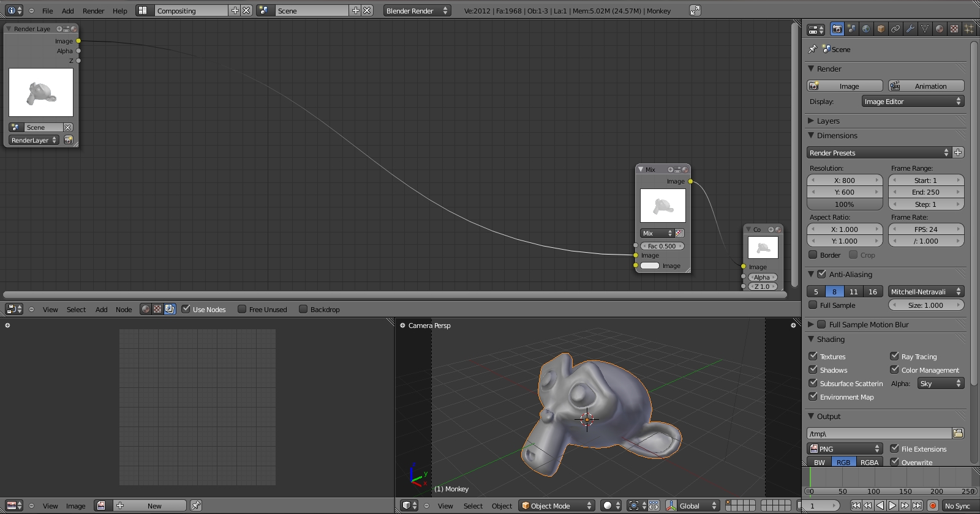
Task: Click transform manipulator icon in the 3D view header
Action: [x=671, y=505]
